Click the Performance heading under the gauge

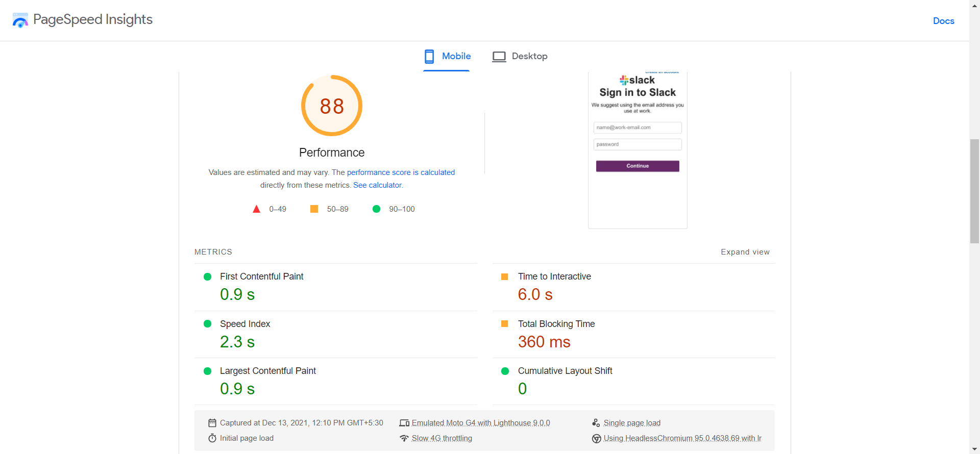[332, 153]
